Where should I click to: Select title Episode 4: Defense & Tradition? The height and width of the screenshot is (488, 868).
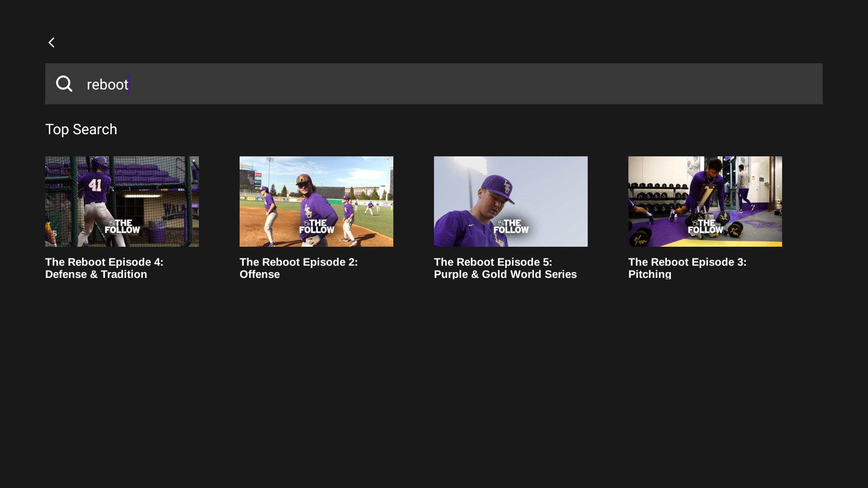click(104, 268)
